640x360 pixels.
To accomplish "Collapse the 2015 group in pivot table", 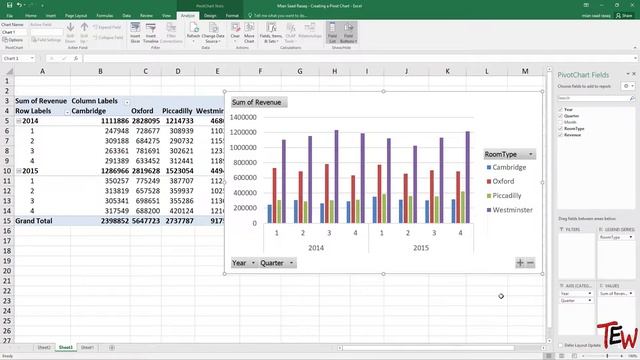I will pyautogui.click(x=18, y=171).
